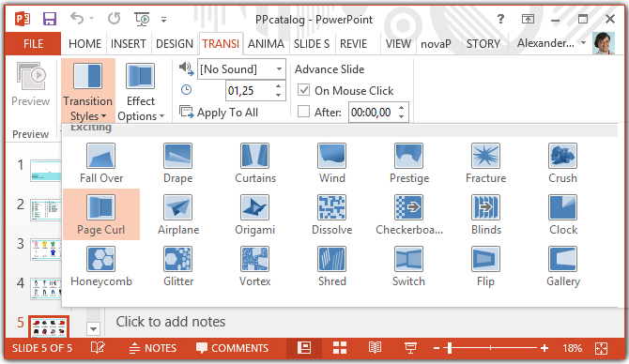
Task: Undo the last action
Action: [77, 19]
